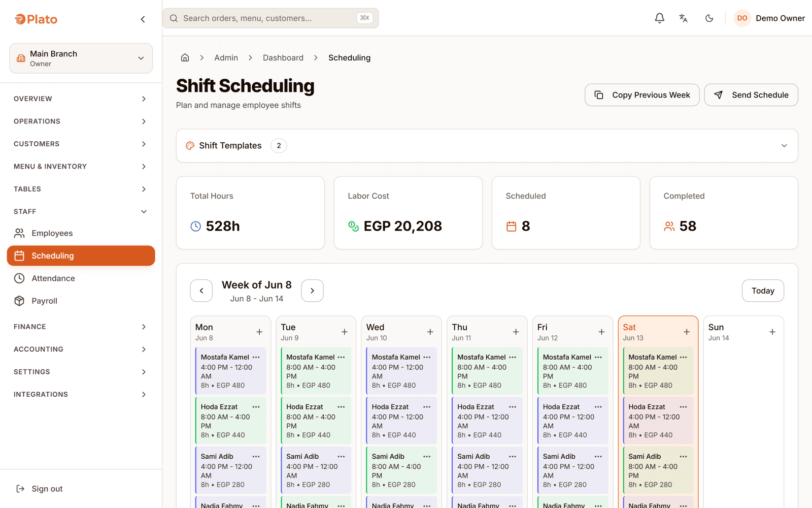Add shift on Friday Jun 12
This screenshot has height=508, width=812.
tap(601, 332)
